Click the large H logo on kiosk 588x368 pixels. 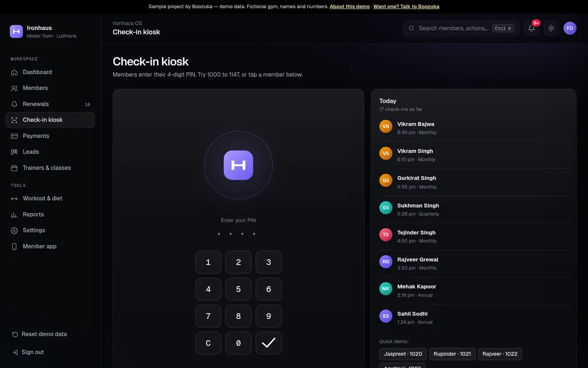(238, 165)
